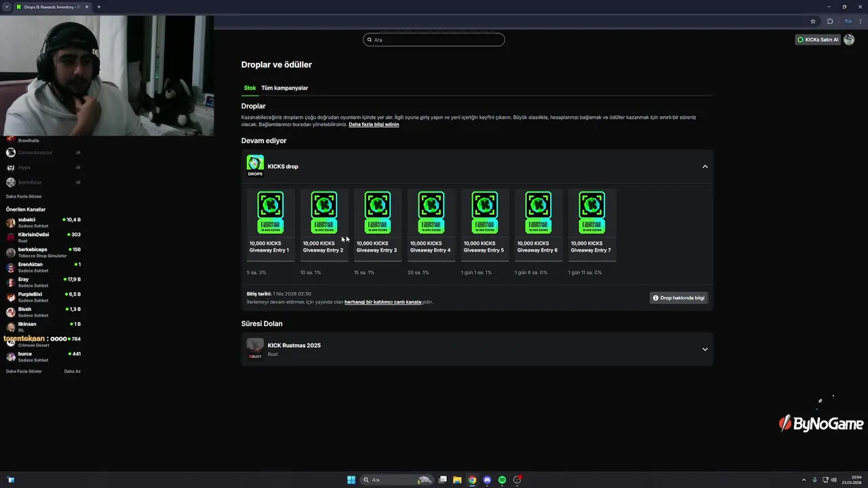Open the Giveaway Entry 1 drop icon
Screen dimensions: 868x488
click(x=270, y=213)
